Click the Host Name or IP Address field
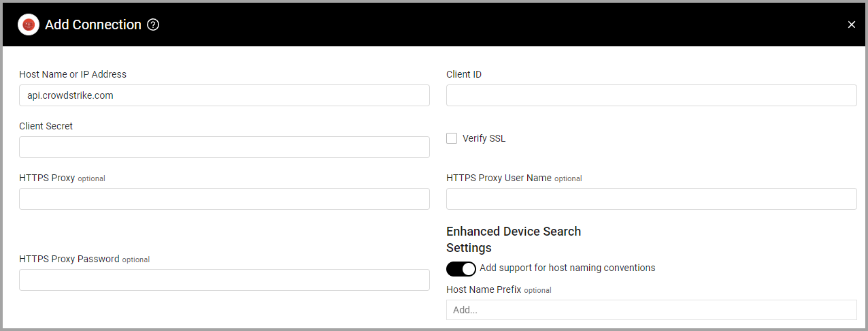868x331 pixels. 224,95
